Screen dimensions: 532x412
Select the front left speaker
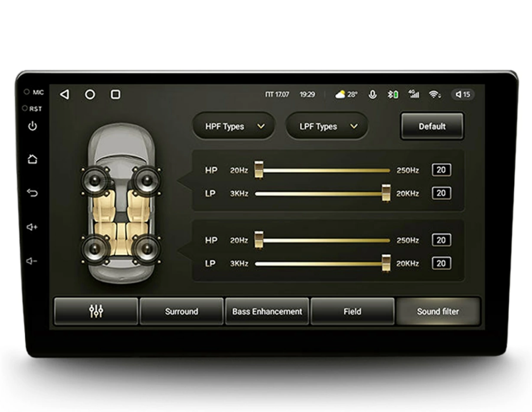[x=95, y=180]
